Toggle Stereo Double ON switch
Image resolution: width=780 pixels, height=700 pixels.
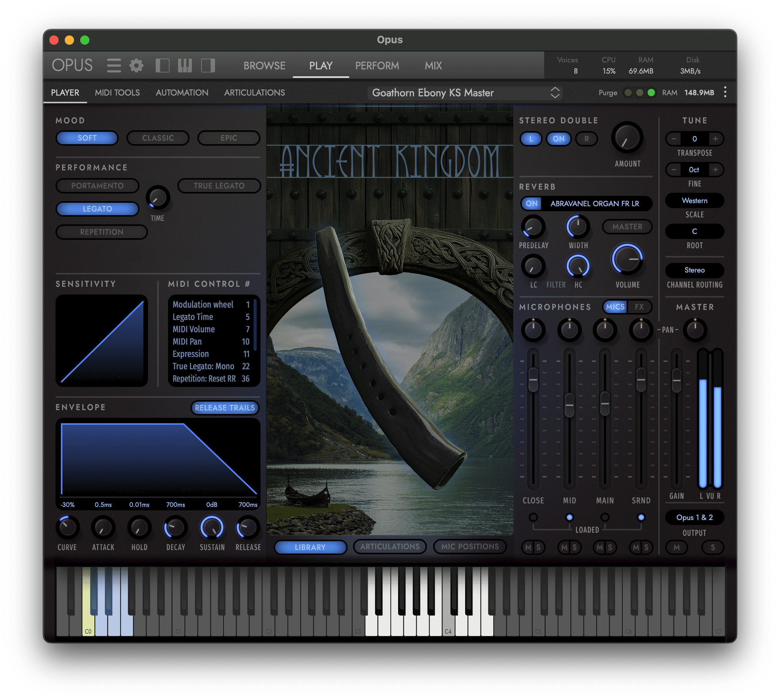(x=558, y=138)
